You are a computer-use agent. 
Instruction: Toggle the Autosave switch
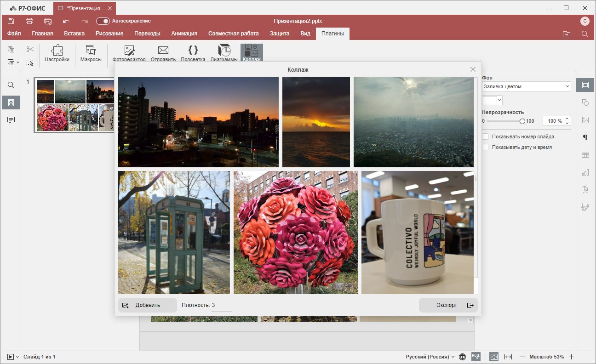(103, 21)
